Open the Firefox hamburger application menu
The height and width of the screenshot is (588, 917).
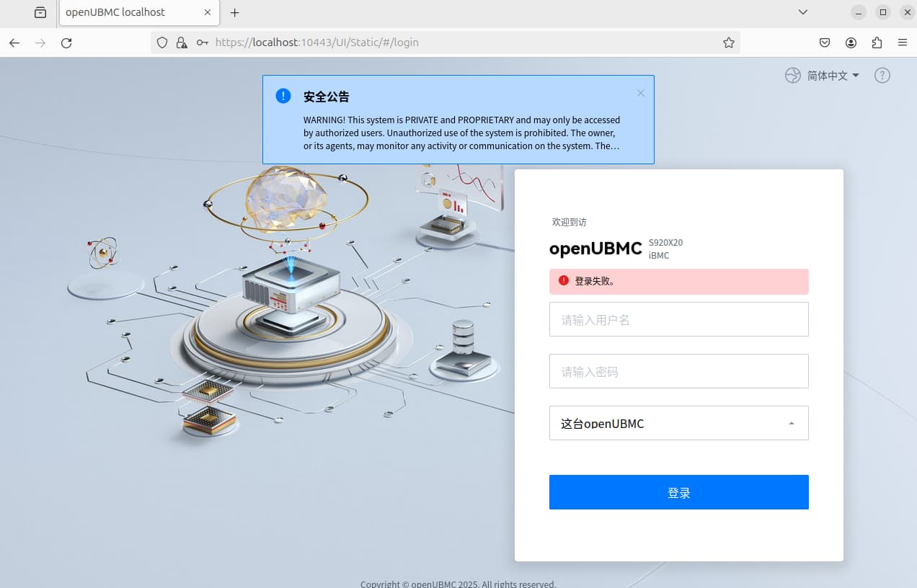(902, 43)
